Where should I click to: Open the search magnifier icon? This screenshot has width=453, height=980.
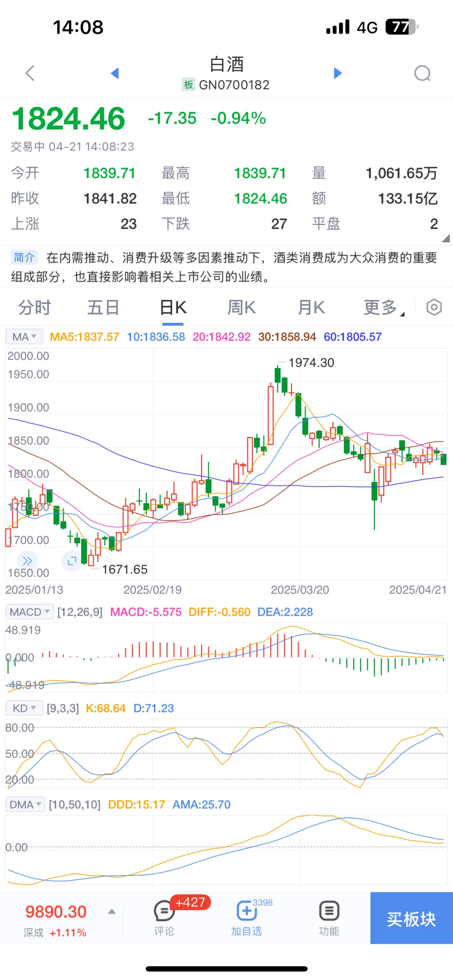[422, 73]
